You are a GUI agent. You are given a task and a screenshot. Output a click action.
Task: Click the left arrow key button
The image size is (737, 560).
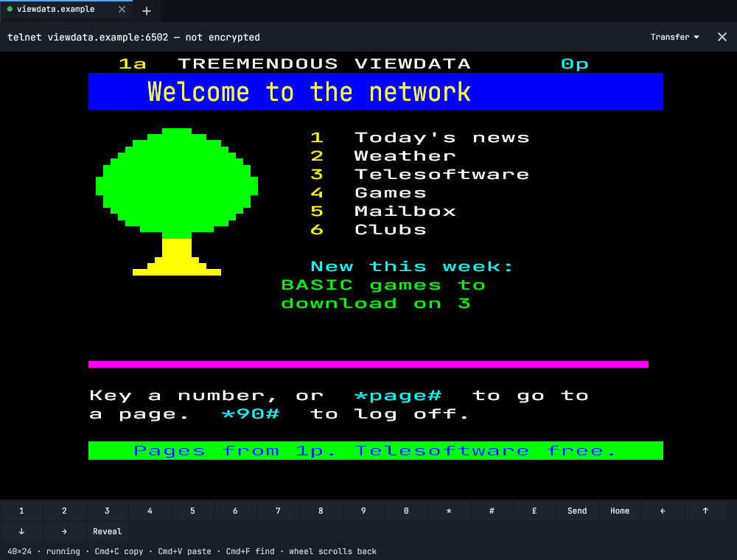point(663,511)
